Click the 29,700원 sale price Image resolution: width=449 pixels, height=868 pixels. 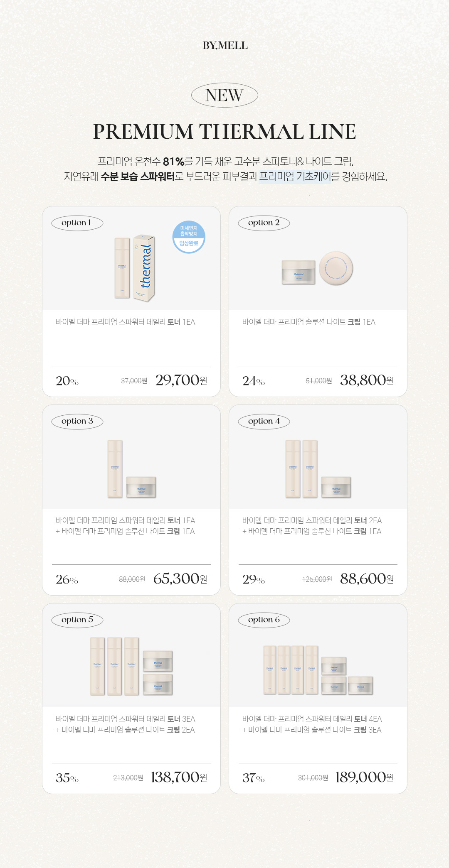click(x=181, y=380)
